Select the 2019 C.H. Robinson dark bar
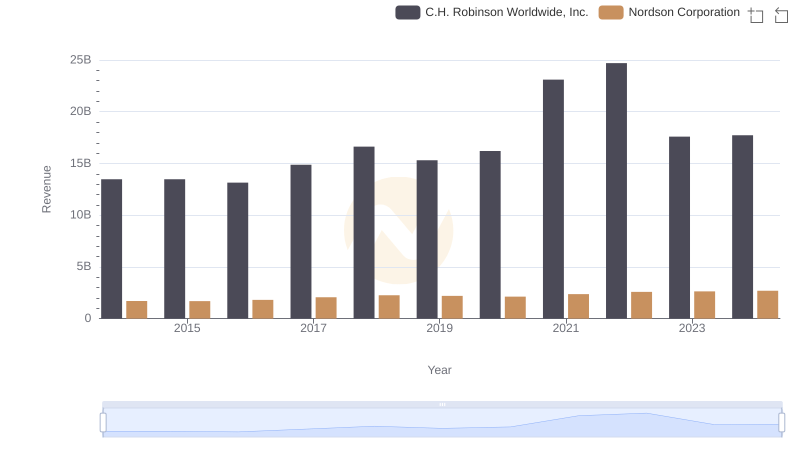 [x=427, y=239]
